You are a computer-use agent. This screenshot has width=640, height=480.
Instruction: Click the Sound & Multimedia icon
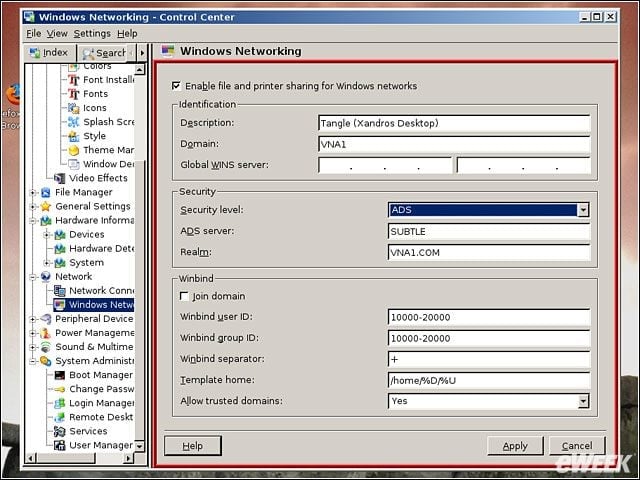[x=46, y=347]
